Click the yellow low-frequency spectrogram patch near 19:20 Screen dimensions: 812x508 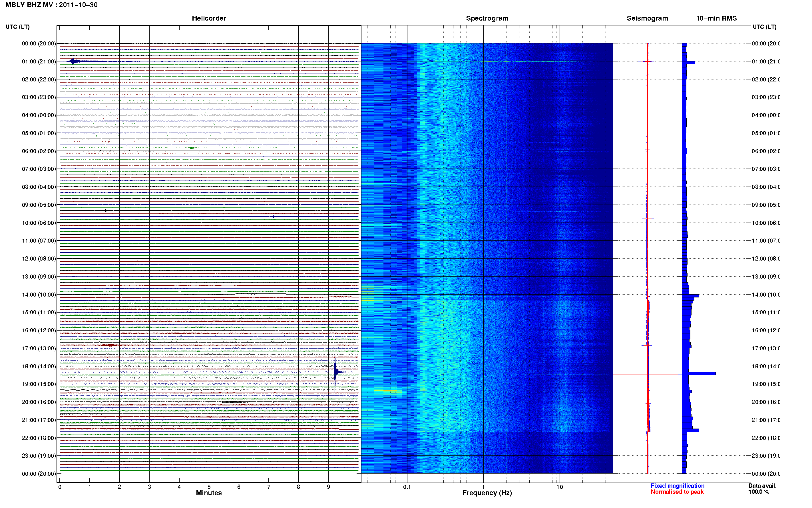tap(388, 391)
